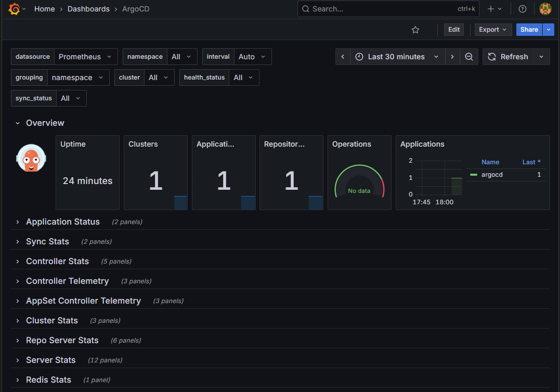The image size is (560, 392).
Task: Zoom out the time range
Action: tap(469, 57)
